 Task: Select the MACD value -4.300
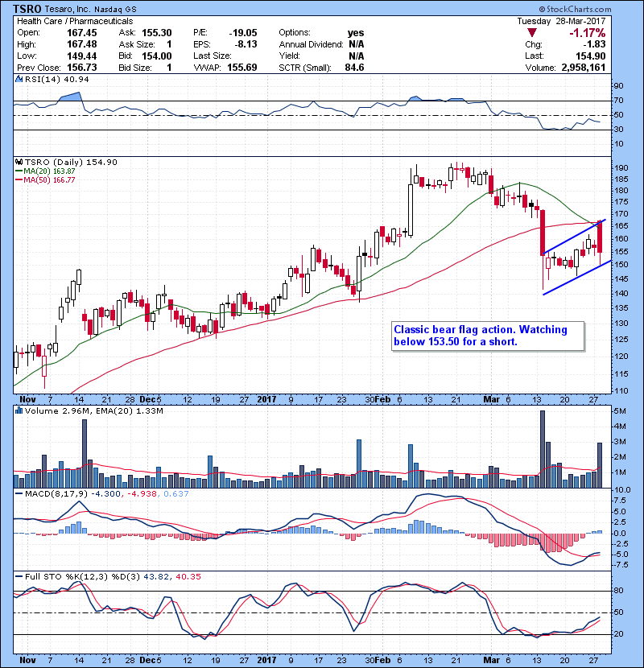[x=106, y=494]
